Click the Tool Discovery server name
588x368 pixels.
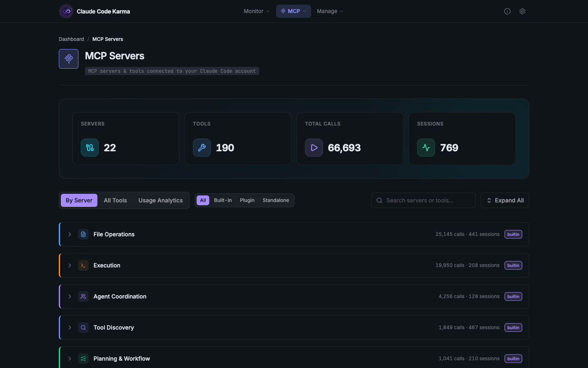point(114,328)
